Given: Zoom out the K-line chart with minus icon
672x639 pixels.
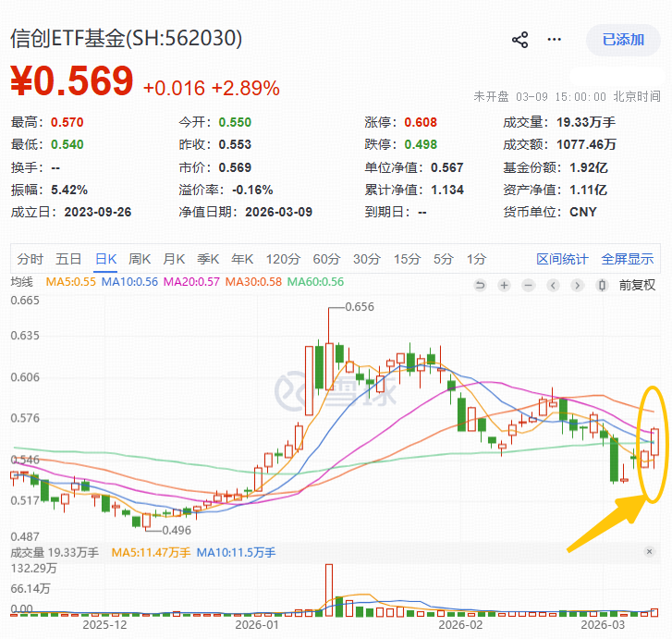Looking at the screenshot, I should click(529, 285).
